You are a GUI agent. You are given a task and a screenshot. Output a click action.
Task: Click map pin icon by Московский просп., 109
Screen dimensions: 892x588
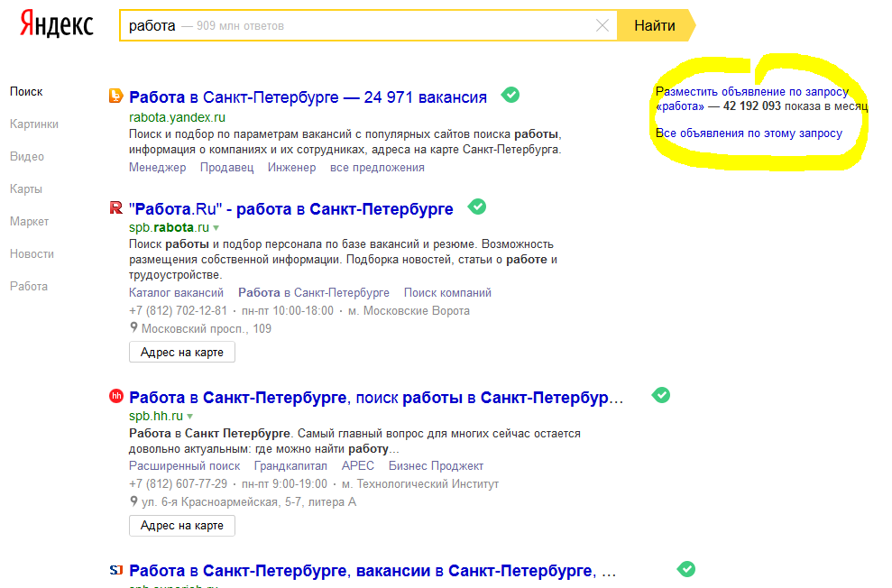[133, 327]
